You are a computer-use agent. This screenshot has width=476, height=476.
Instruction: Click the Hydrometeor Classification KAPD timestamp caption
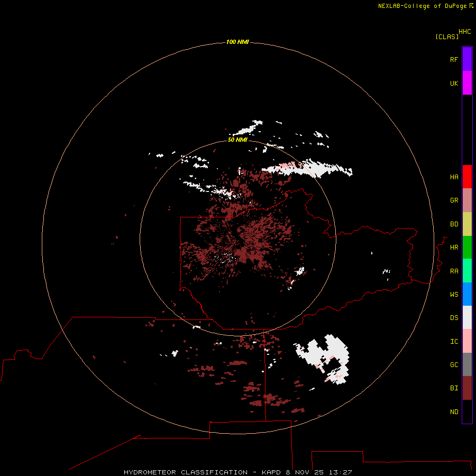tap(237, 472)
